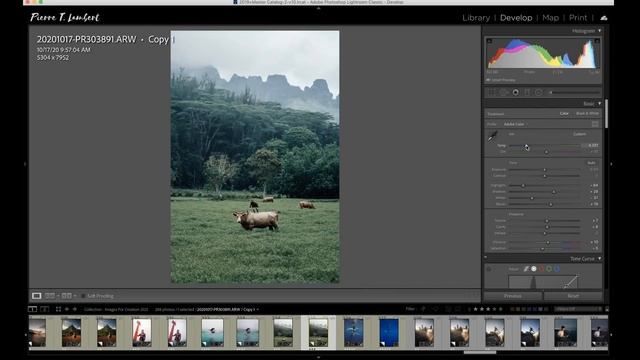The height and width of the screenshot is (360, 640).
Task: Click the Pierre T. Lambert identity plate
Action: click(65, 17)
